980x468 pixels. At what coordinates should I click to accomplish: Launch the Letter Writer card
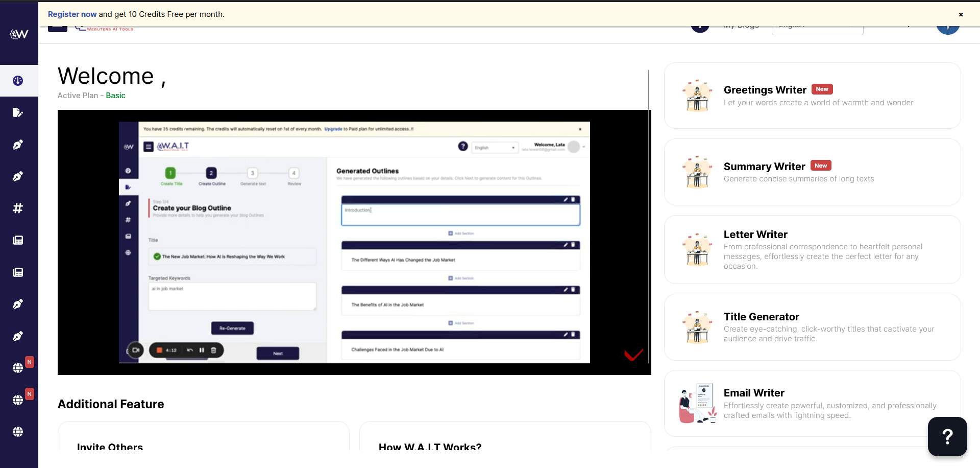pyautogui.click(x=812, y=250)
